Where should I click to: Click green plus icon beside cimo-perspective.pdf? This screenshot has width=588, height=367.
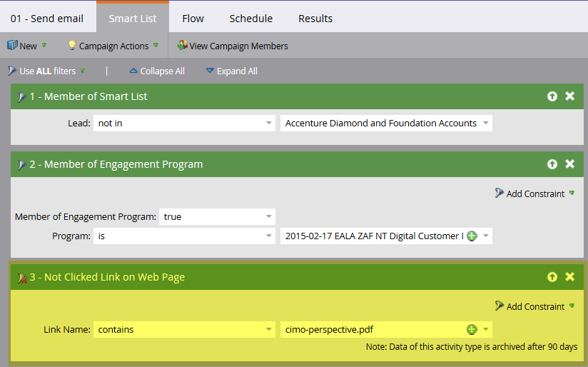[x=471, y=329]
